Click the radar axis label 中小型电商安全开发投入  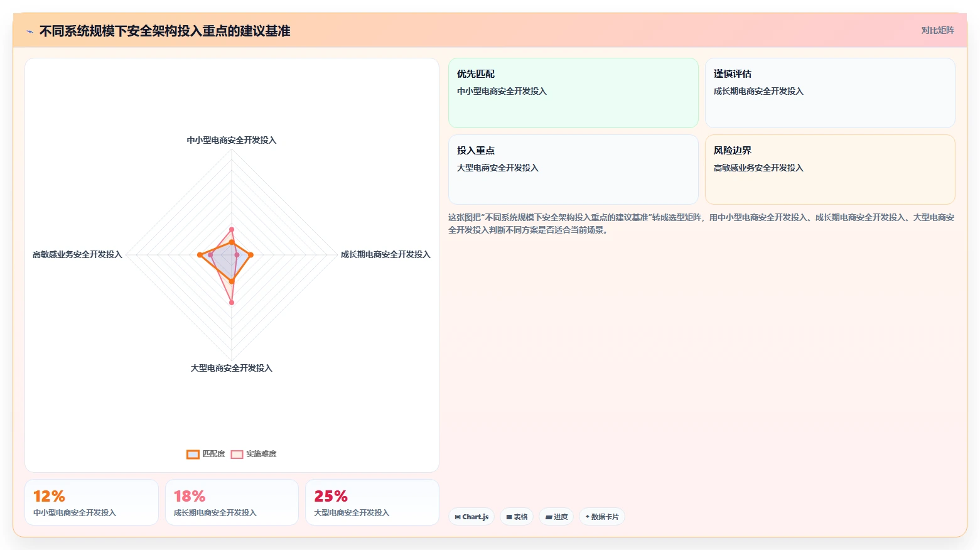click(232, 140)
